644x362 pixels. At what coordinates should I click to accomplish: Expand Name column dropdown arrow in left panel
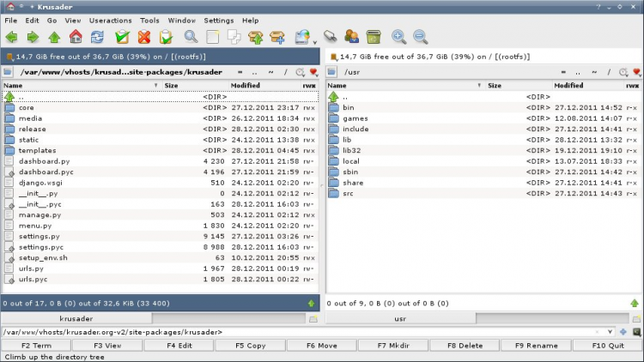[x=155, y=86]
